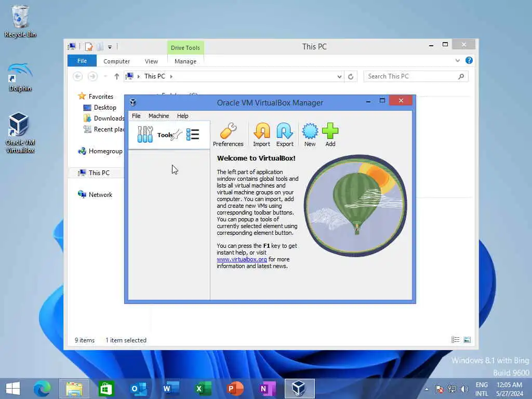Click VirtualBox taskbar button
Image resolution: width=532 pixels, height=399 pixels.
point(299,389)
